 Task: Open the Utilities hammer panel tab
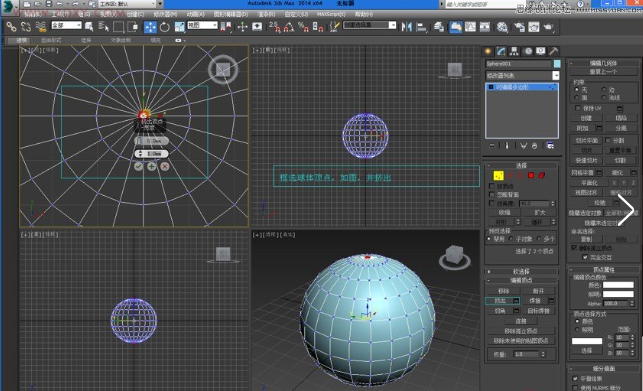click(x=553, y=51)
